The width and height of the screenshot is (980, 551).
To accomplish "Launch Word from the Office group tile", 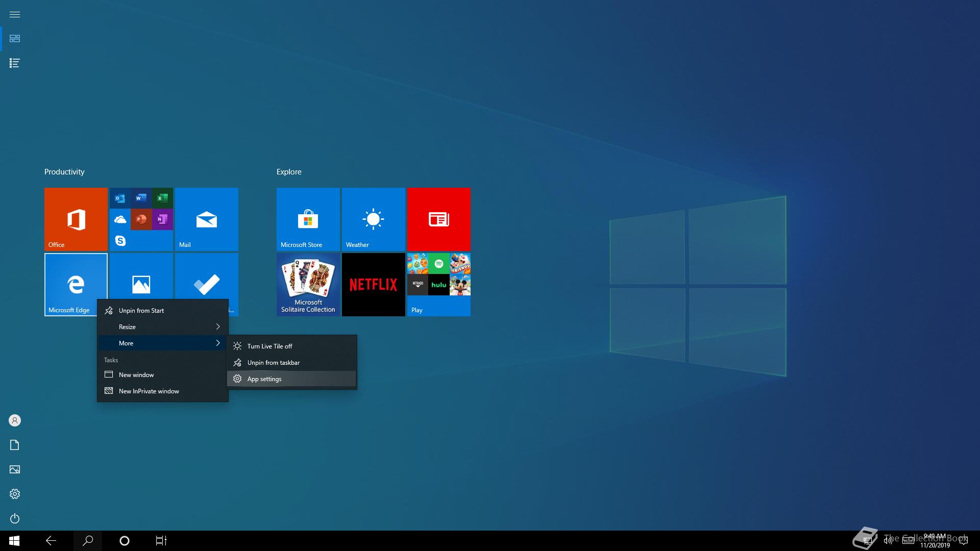I will (x=141, y=198).
